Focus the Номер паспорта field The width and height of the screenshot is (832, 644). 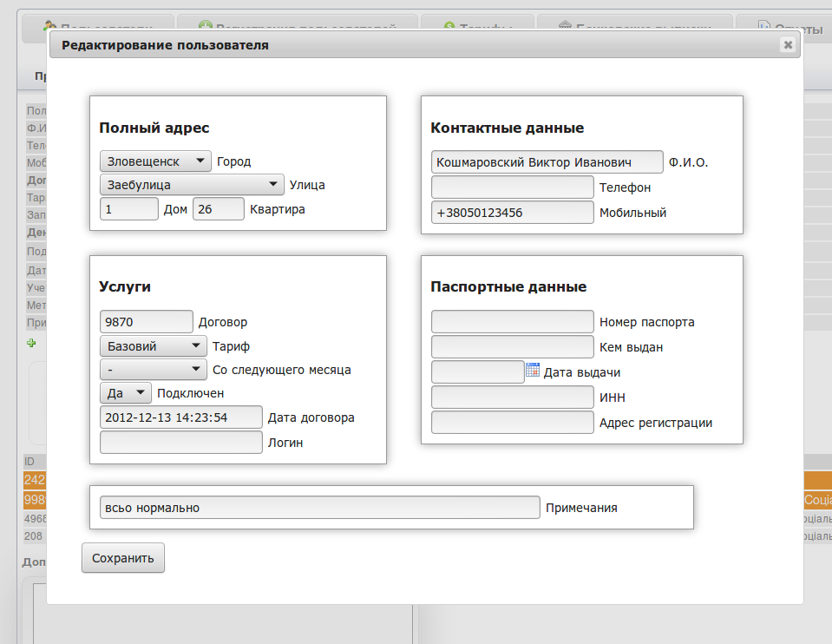coord(512,322)
